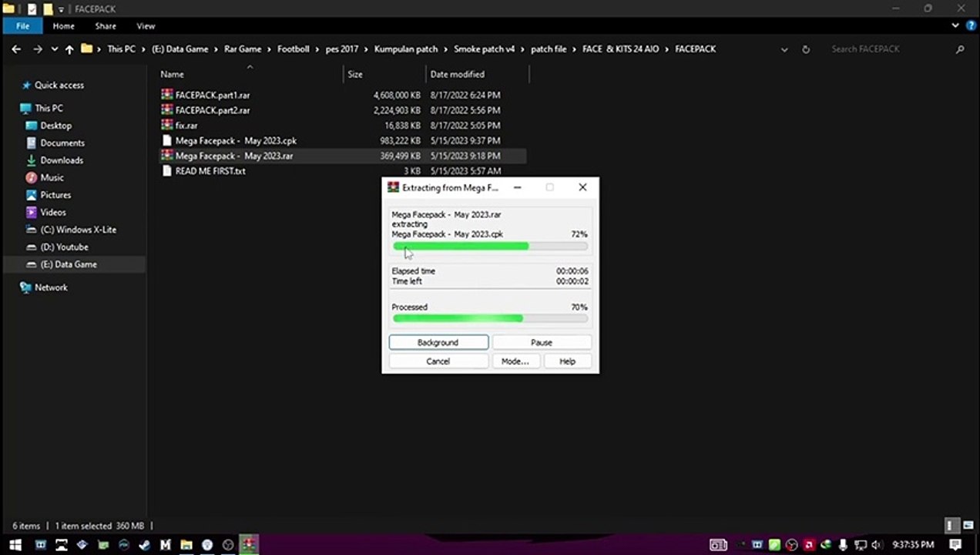This screenshot has width=980, height=555.
Task: Expand the chevron after patch file breadcrumb
Action: pyautogui.click(x=574, y=49)
